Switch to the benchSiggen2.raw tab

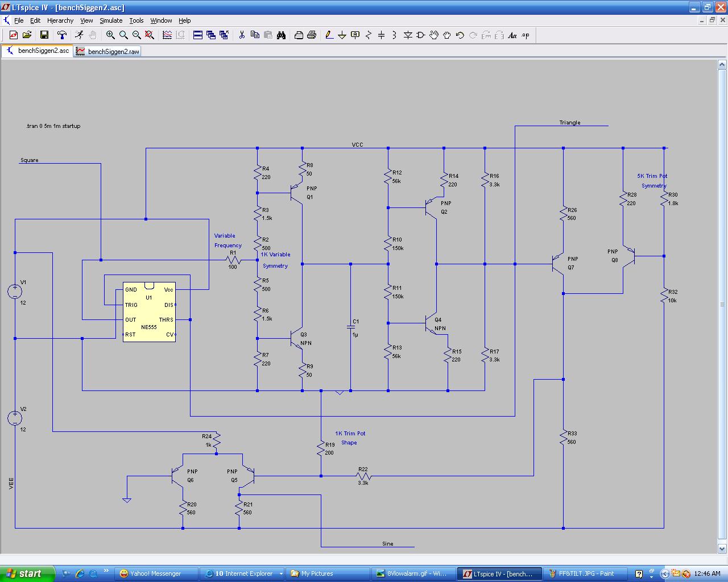[107, 51]
